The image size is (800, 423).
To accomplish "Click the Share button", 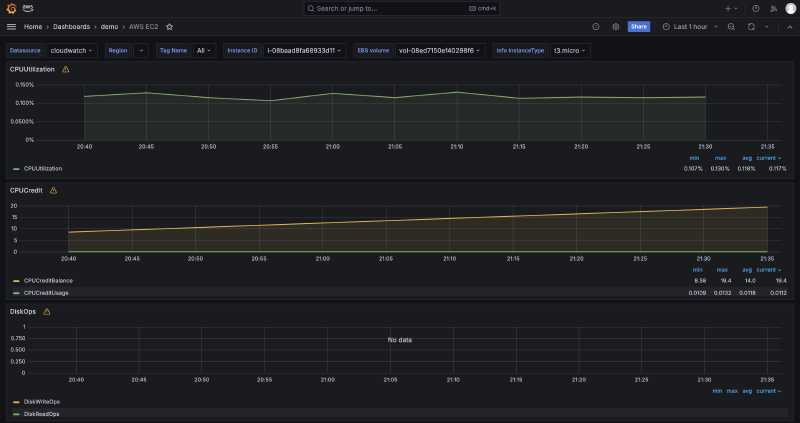I will 639,27.
